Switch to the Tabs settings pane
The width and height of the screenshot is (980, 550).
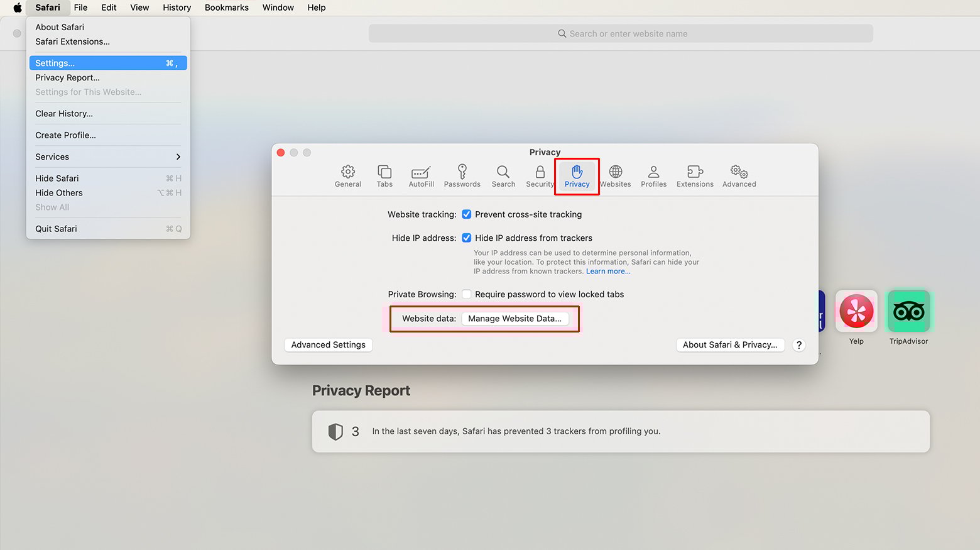coord(384,176)
